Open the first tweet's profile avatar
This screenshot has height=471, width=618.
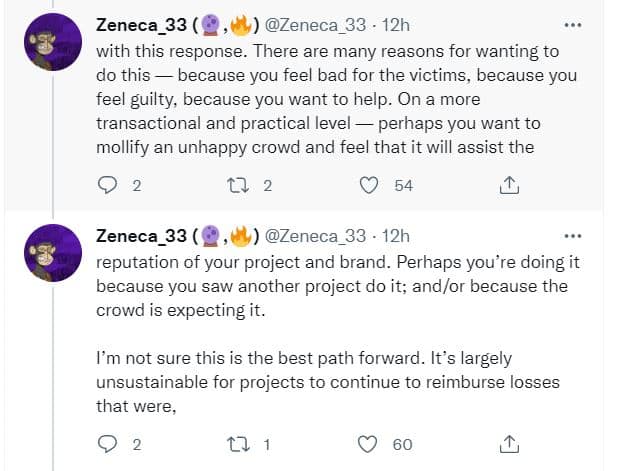[53, 42]
